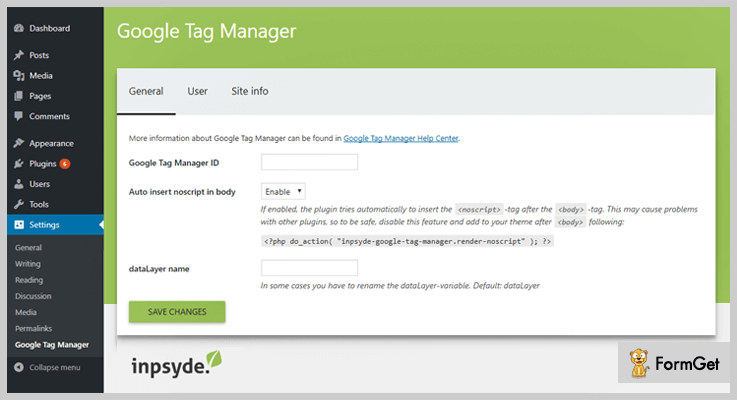Click the 'dataLayer name' label
Screen dimensions: 737x400
(x=159, y=269)
